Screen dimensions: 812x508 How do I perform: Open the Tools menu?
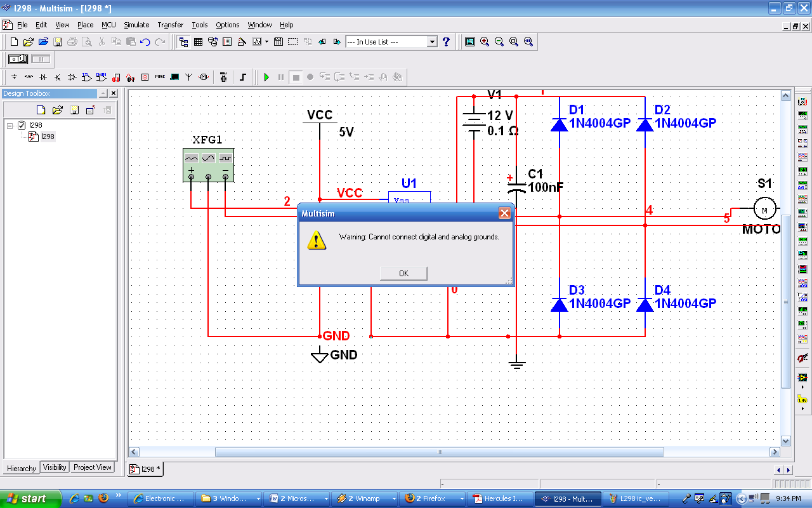click(x=200, y=25)
